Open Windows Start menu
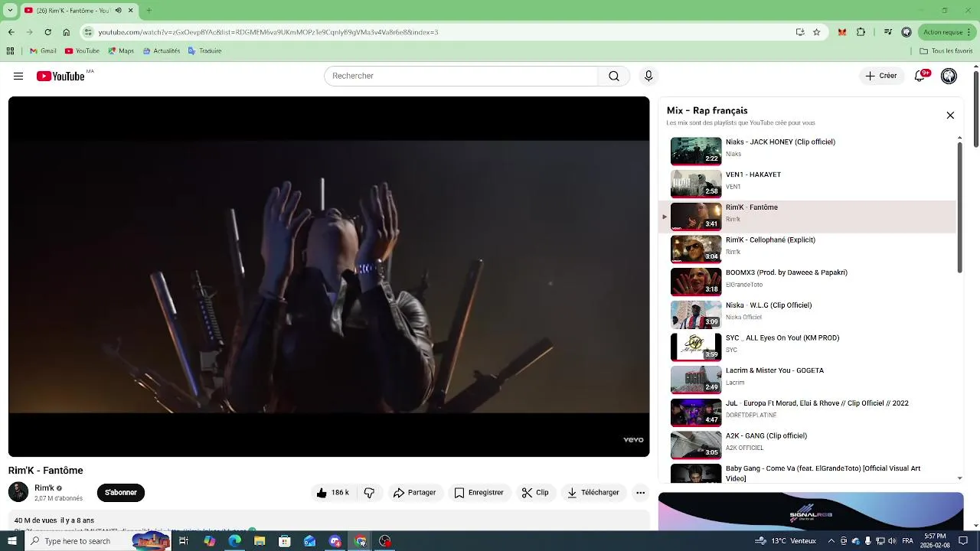The width and height of the screenshot is (980, 551). (x=11, y=541)
